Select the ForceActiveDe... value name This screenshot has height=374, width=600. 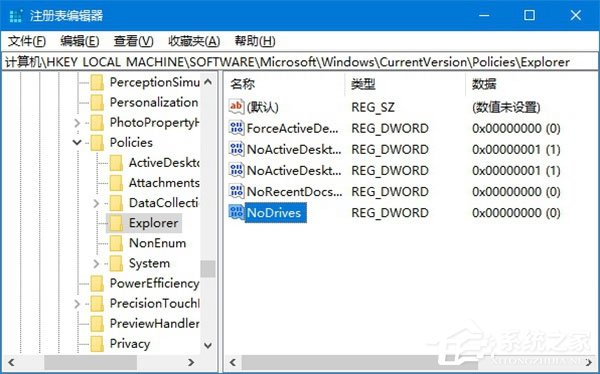(292, 128)
